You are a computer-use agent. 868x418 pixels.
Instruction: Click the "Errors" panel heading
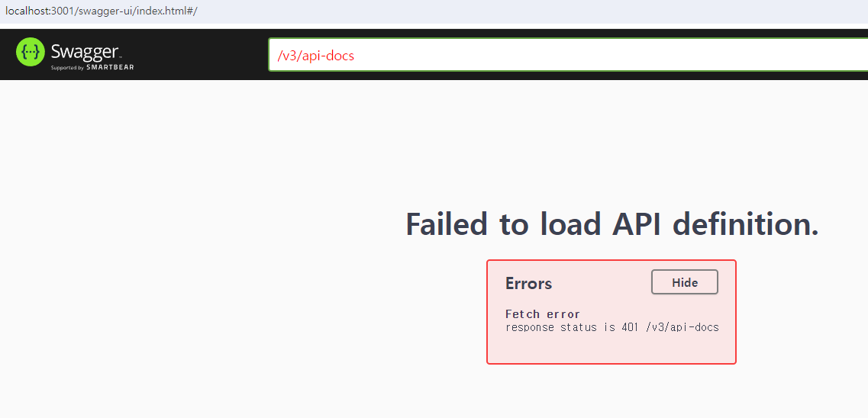[x=528, y=284]
